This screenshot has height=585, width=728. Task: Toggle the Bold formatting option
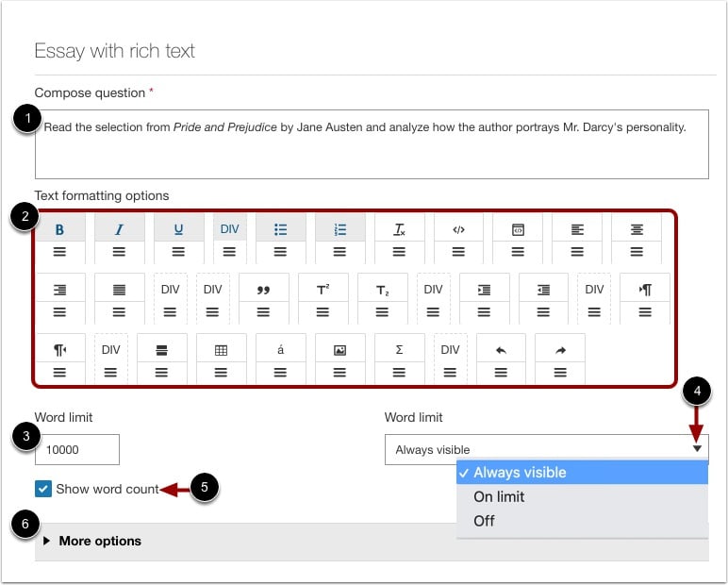60,229
